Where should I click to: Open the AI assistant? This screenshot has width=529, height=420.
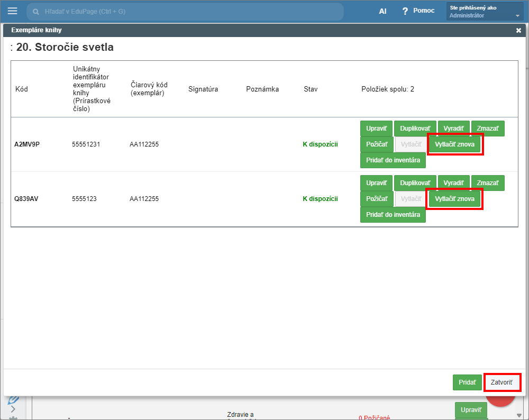[382, 11]
